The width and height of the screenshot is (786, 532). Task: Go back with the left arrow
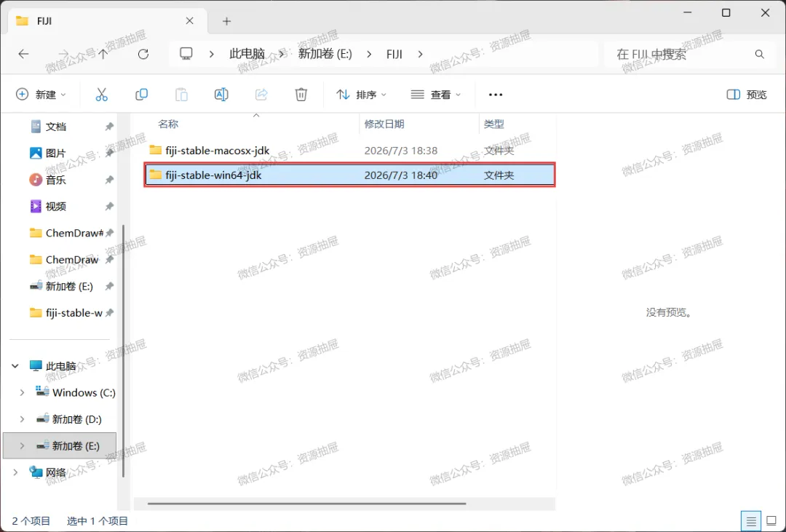[23, 54]
